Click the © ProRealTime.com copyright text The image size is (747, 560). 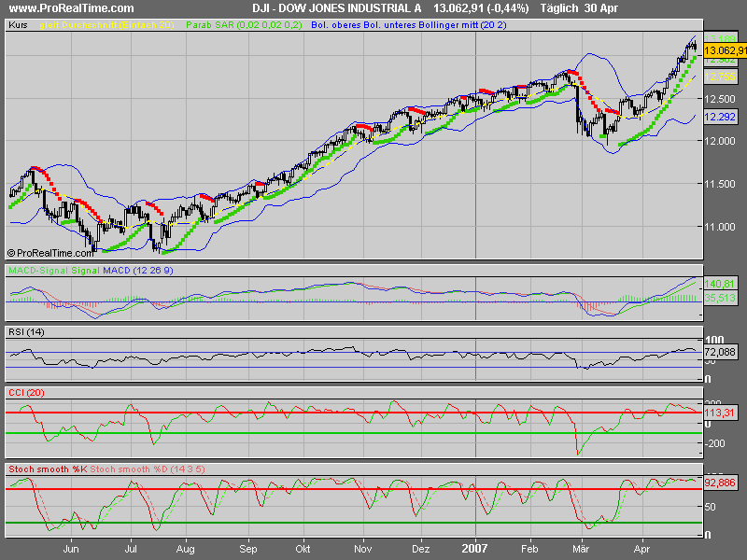pyautogui.click(x=50, y=253)
